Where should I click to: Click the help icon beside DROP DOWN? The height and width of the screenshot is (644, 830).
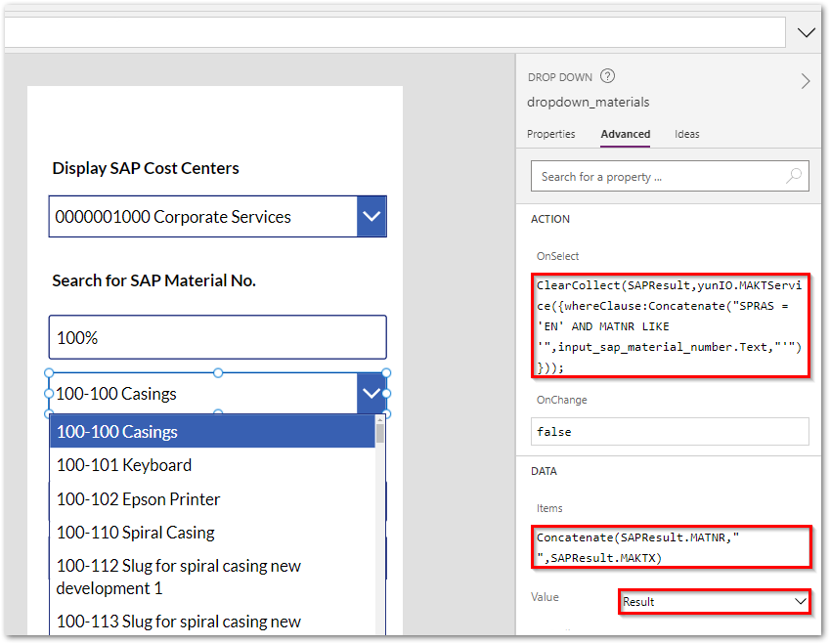tap(607, 76)
